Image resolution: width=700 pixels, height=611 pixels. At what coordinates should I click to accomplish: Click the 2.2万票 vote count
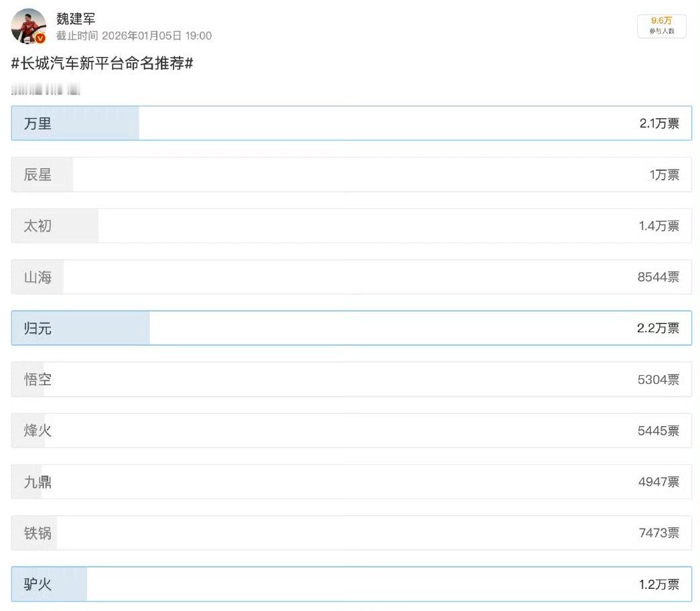[658, 328]
